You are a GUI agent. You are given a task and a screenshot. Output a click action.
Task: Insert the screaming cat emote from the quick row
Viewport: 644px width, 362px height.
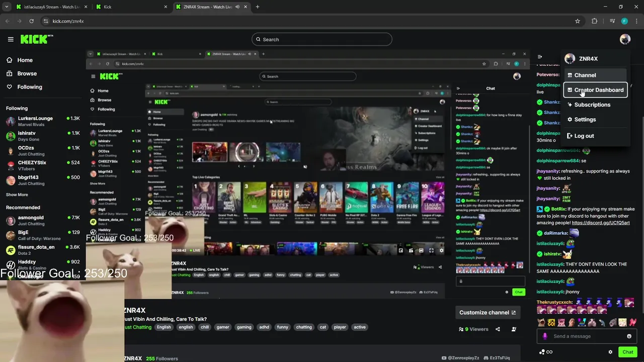pyautogui.click(x=541, y=323)
